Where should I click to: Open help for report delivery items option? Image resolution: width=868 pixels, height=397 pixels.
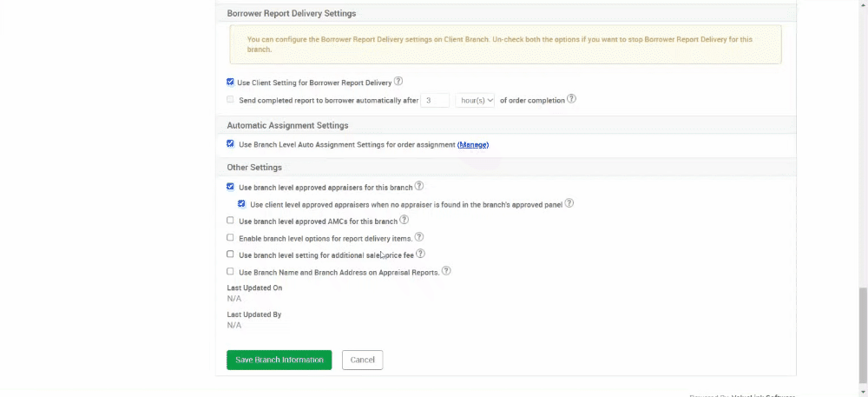[x=419, y=237]
